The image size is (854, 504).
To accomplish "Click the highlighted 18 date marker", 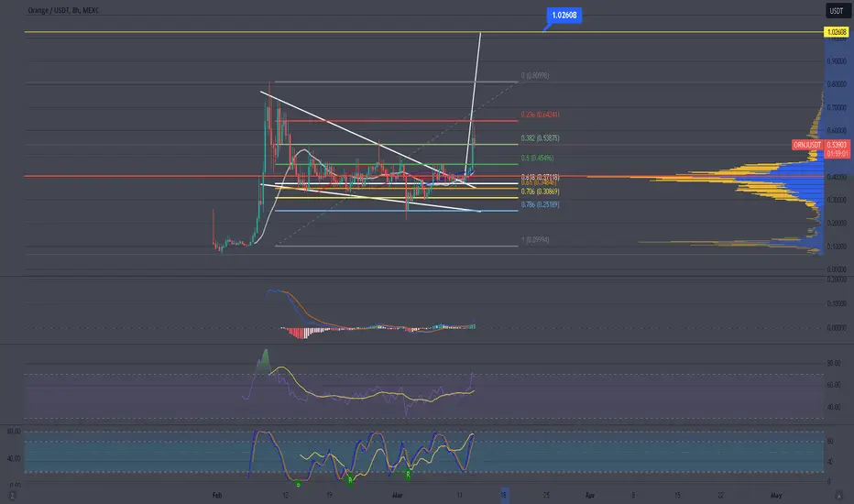I will coord(504,495).
